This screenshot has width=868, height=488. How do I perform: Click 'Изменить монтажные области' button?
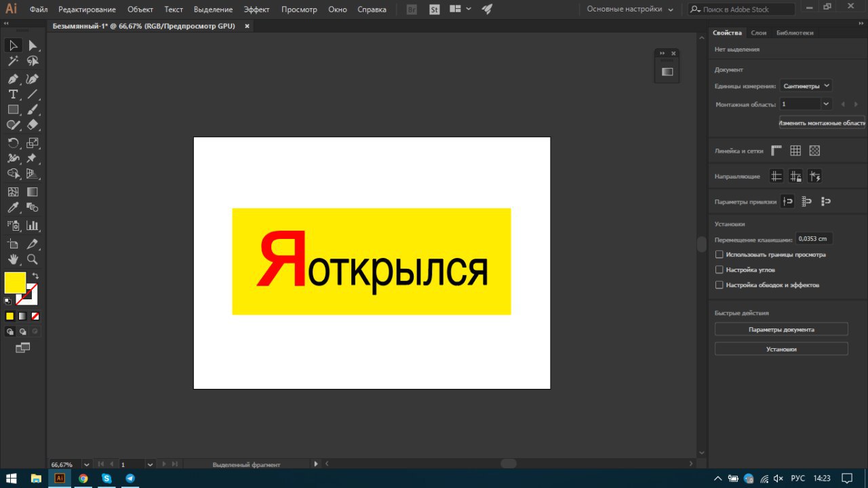822,123
